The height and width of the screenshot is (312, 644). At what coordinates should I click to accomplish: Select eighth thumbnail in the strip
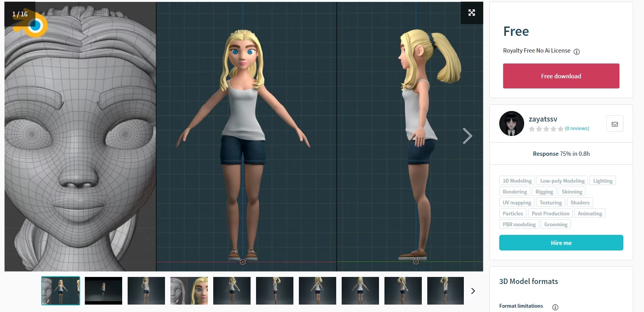(x=360, y=291)
